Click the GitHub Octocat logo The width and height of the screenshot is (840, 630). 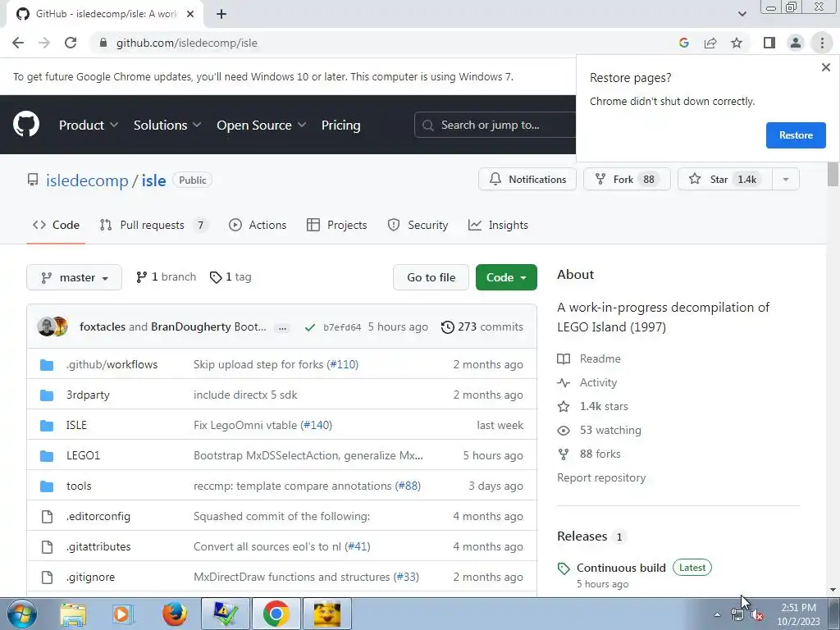click(x=26, y=125)
